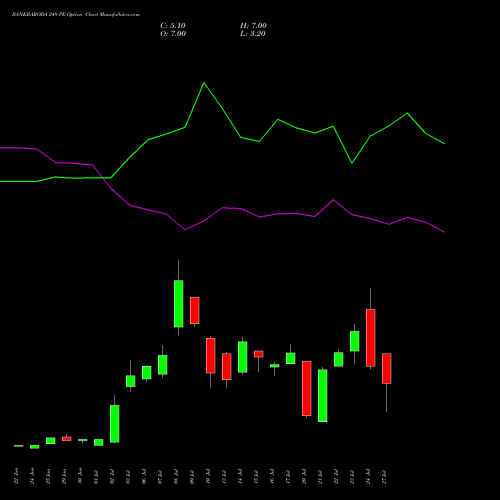Select the long red candlestick above 20 Jul
The image size is (500, 500).
[x=307, y=388]
